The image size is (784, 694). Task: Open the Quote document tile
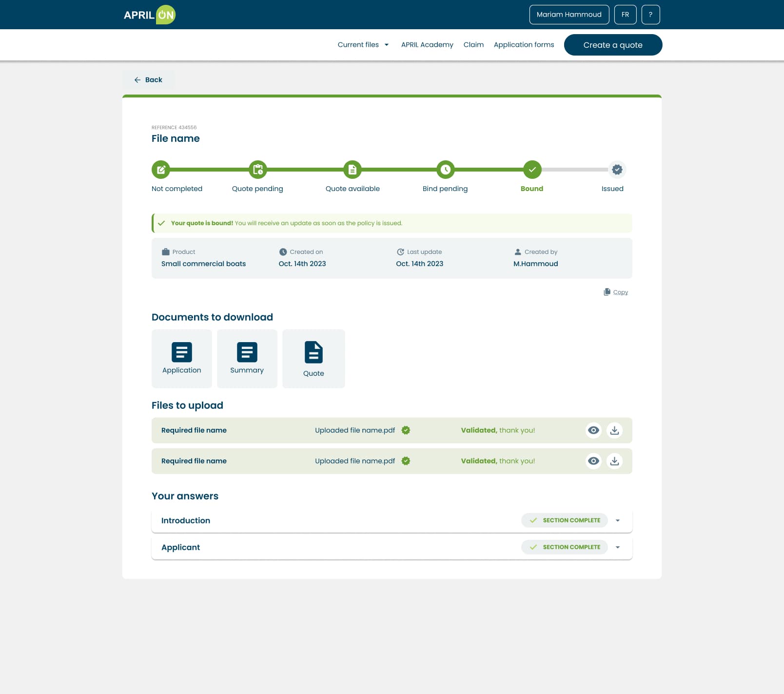click(x=314, y=359)
